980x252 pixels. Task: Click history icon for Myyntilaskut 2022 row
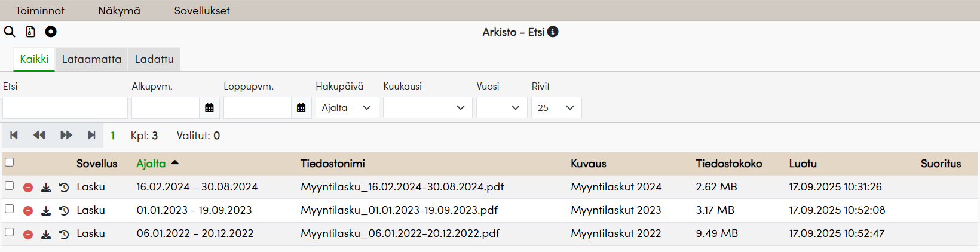tap(64, 235)
